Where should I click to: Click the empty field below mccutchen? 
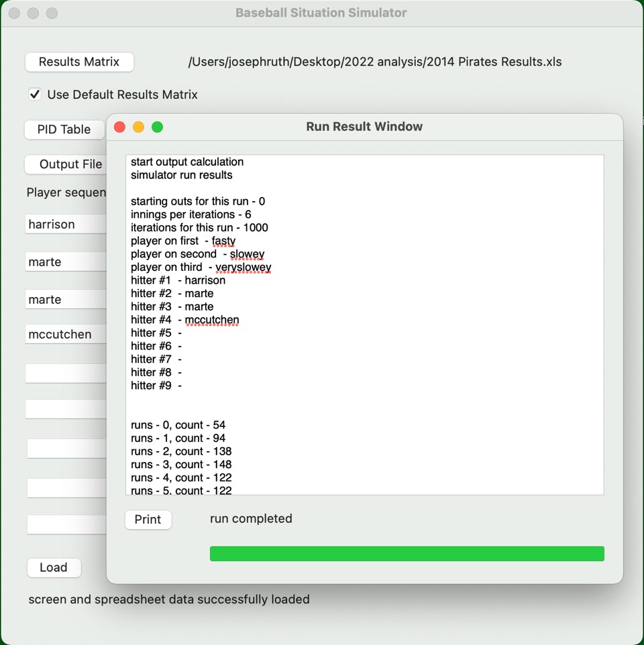(66, 373)
